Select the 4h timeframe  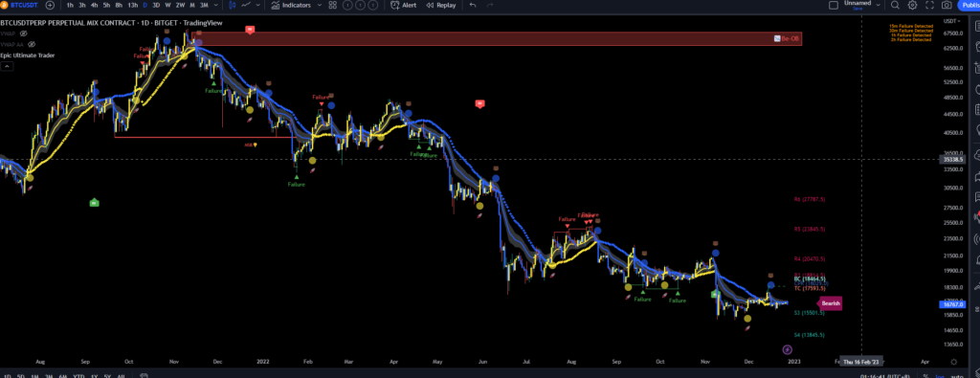pos(94,5)
